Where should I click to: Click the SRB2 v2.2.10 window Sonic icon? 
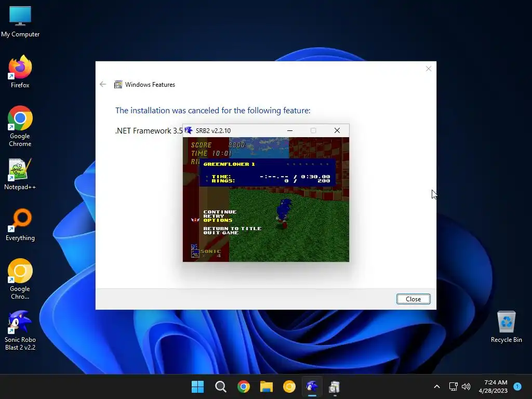pos(189,130)
